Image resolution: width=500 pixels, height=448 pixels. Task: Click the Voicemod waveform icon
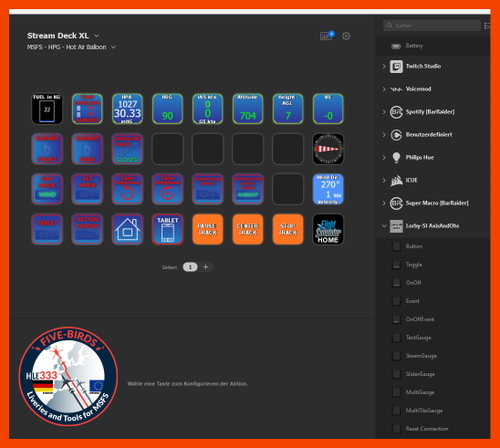pos(396,89)
